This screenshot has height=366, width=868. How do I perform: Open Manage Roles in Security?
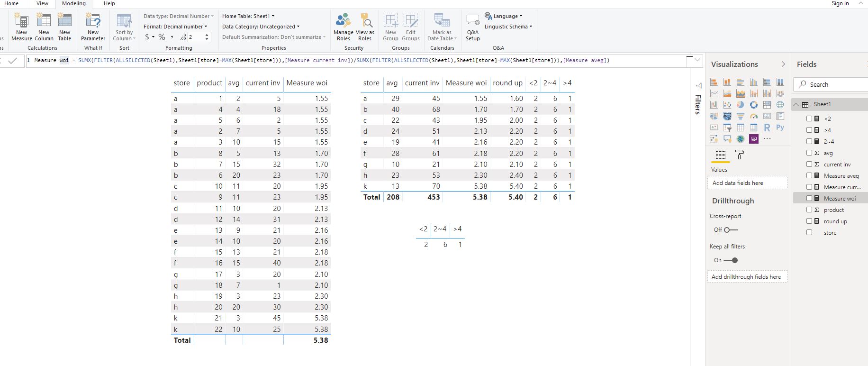click(x=343, y=27)
